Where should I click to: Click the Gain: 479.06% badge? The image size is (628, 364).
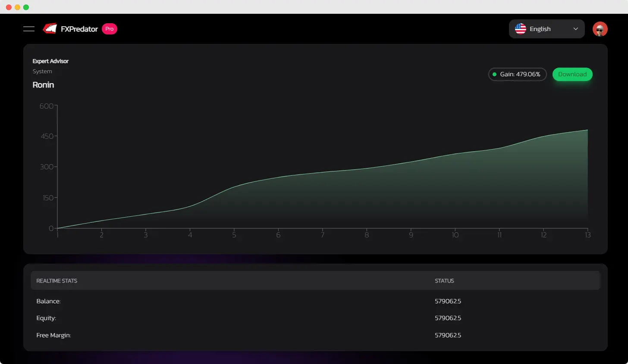click(517, 74)
